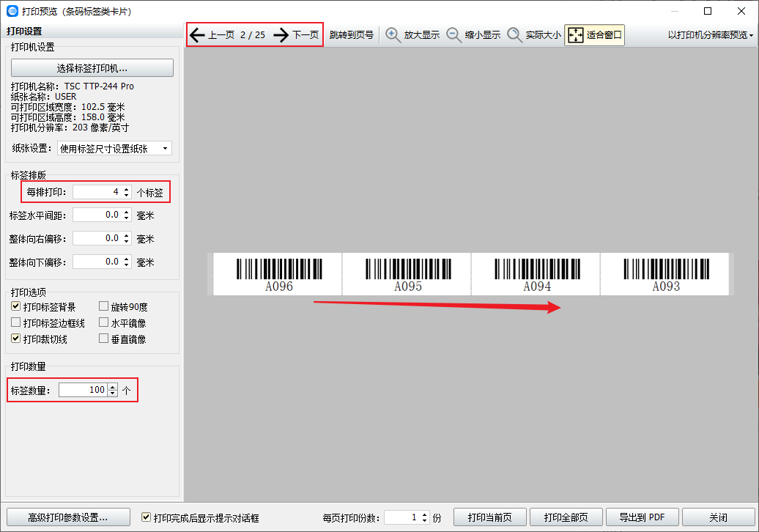Click 纸张名称: USER text

tap(43, 96)
